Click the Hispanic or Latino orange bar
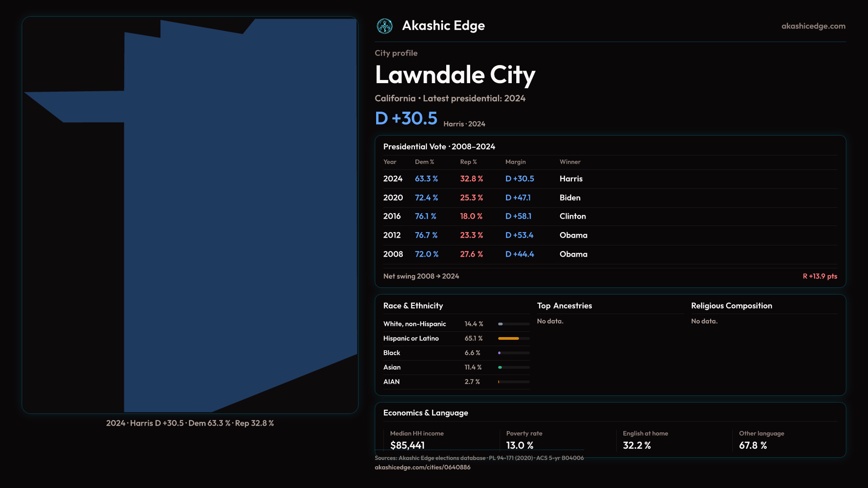This screenshot has width=868, height=488. pyautogui.click(x=509, y=338)
